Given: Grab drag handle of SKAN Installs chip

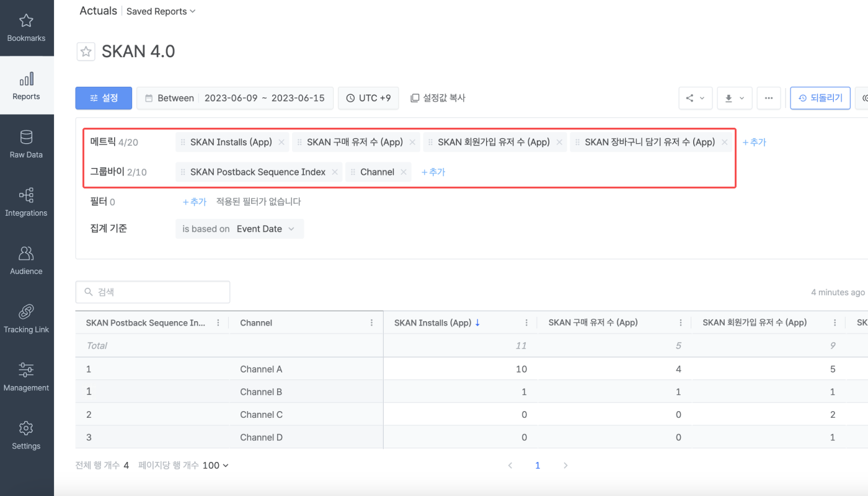Looking at the screenshot, I should point(183,142).
